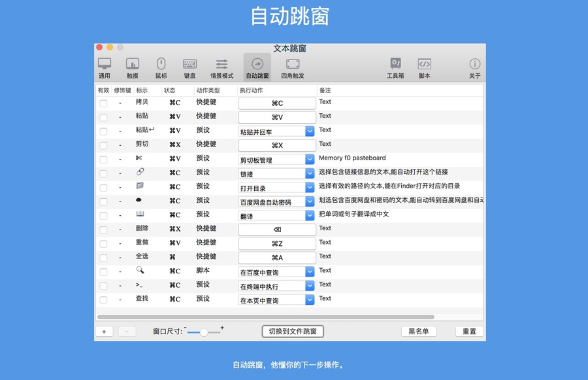The height and width of the screenshot is (380, 588).
Task: Enable the 查找 row checkbox
Action: pos(103,300)
